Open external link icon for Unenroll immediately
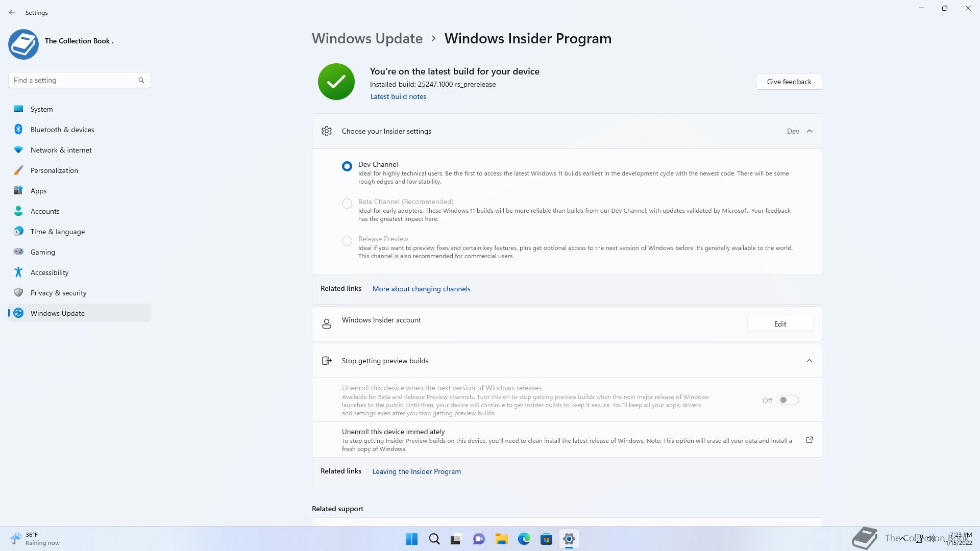The image size is (980, 551). pos(810,440)
